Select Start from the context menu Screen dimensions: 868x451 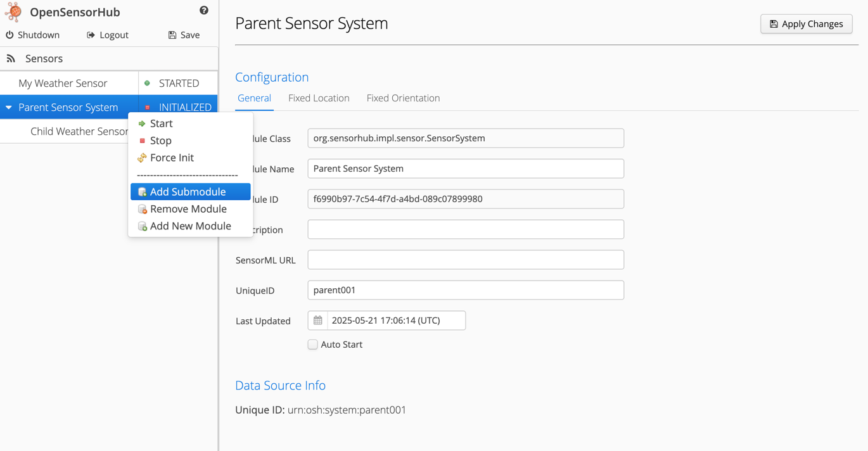coord(161,124)
